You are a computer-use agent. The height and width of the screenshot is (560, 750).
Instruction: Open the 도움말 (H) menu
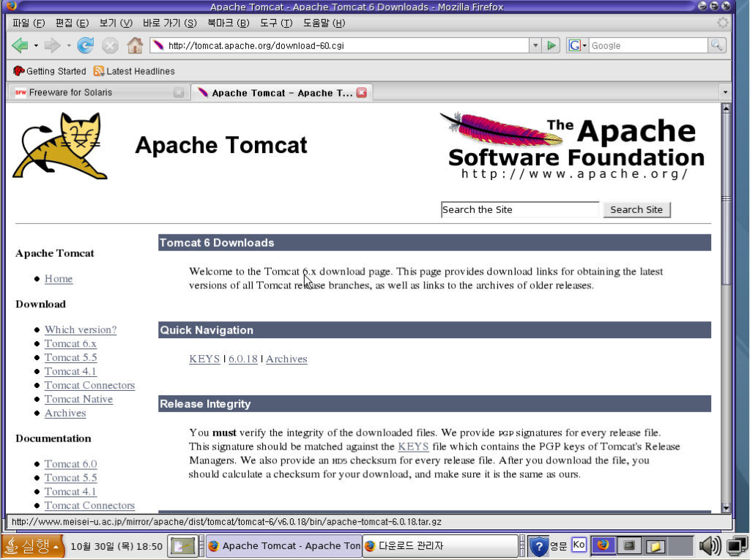coord(324,23)
